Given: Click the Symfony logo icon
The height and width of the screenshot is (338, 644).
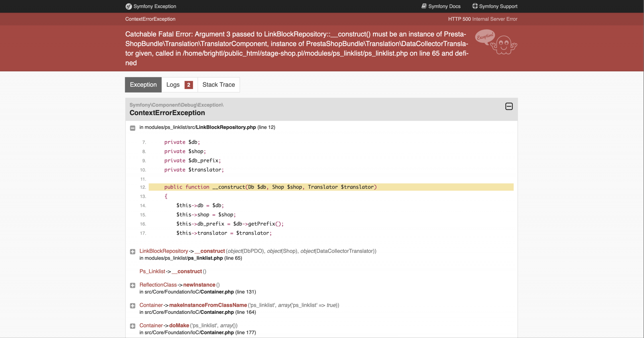Looking at the screenshot, I should point(128,6).
